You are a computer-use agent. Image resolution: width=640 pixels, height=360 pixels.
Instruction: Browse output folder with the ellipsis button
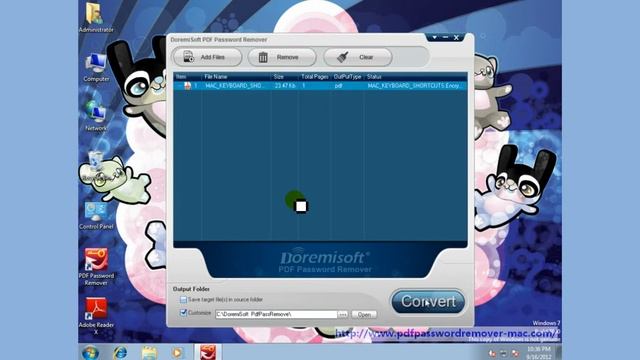[342, 315]
